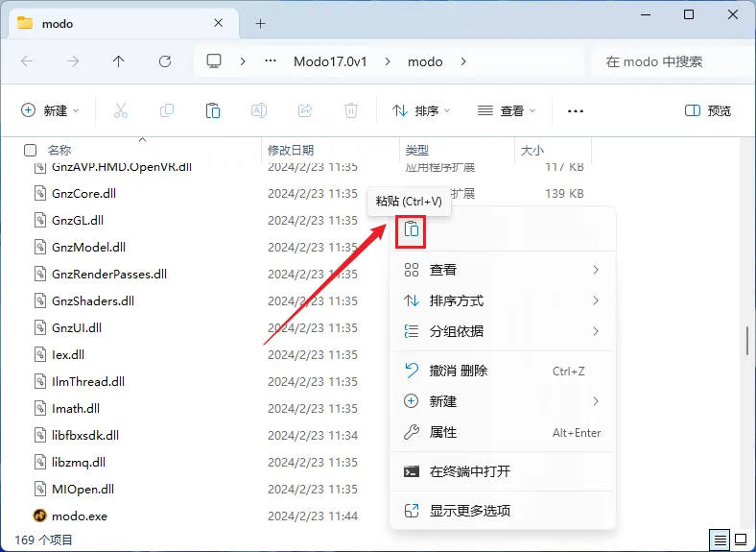This screenshot has height=552, width=756.
Task: Select the file IlmThread.dll
Action: click(x=88, y=382)
